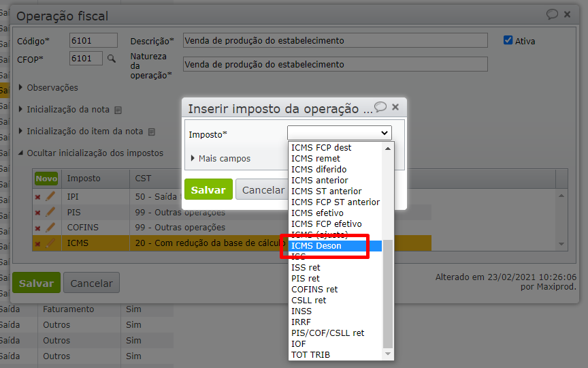Viewport: 588px width, 368px height.
Task: Click the dropdown list scrollbar thumb
Action: point(388,294)
